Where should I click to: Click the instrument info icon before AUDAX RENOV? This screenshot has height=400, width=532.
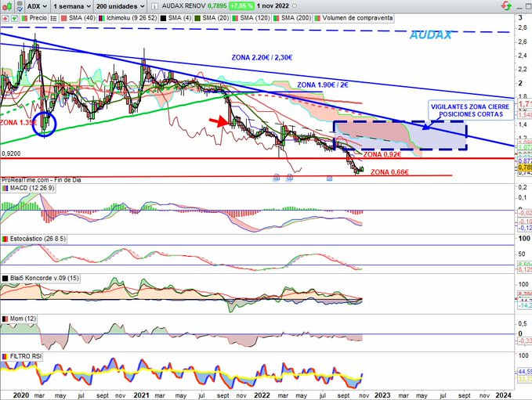pyautogui.click(x=154, y=6)
